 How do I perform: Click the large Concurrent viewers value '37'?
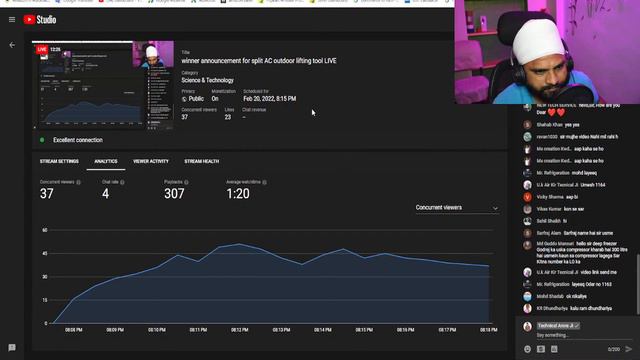[47, 193]
